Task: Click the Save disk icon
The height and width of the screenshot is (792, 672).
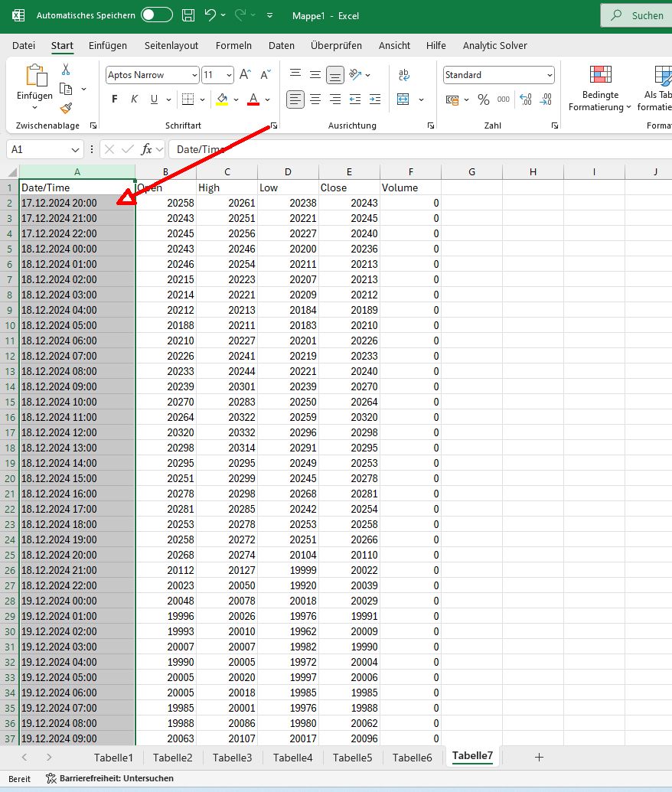Action: click(189, 15)
